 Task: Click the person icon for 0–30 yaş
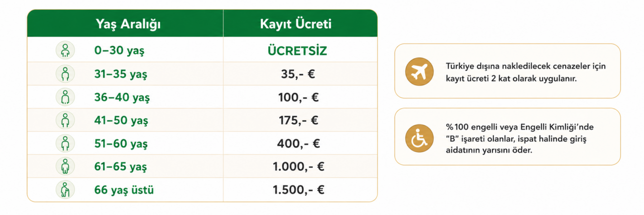pos(65,51)
